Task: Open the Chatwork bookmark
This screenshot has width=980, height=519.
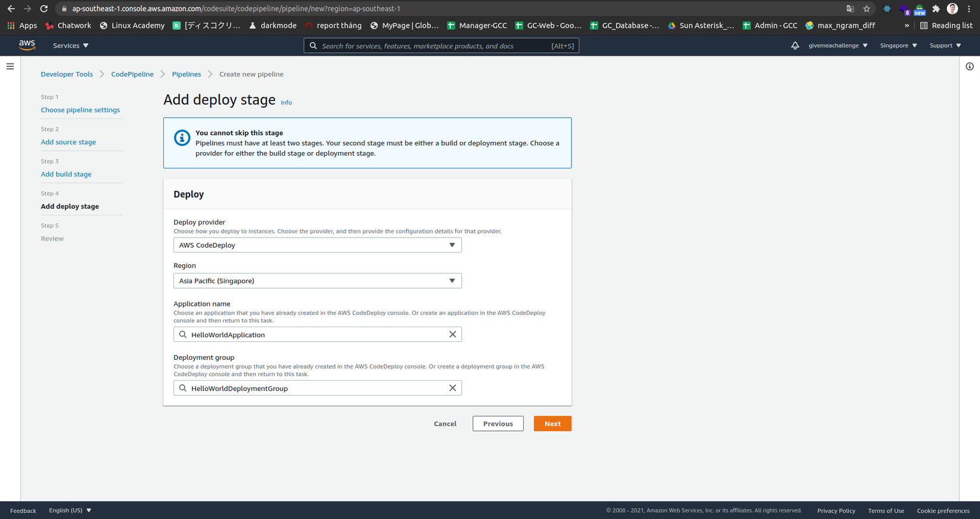Action: tap(68, 26)
